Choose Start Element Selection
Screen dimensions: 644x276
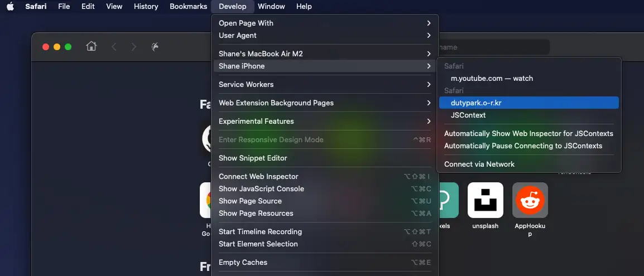point(324,244)
